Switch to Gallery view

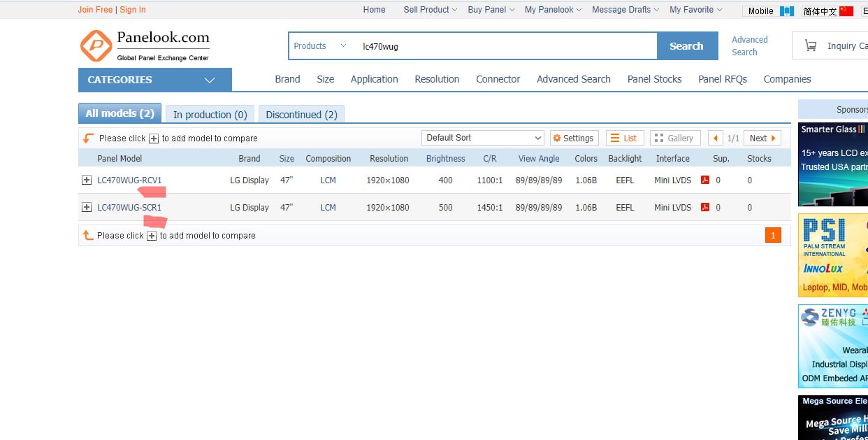(675, 138)
